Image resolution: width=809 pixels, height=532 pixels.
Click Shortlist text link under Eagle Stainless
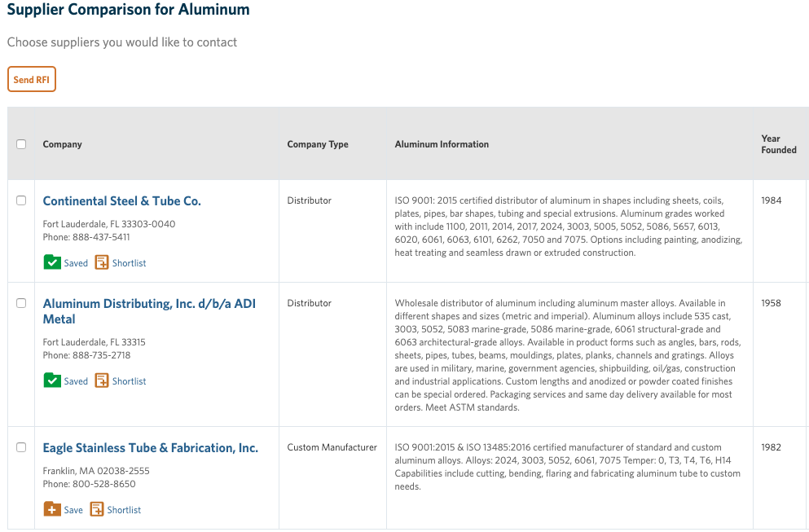(124, 510)
